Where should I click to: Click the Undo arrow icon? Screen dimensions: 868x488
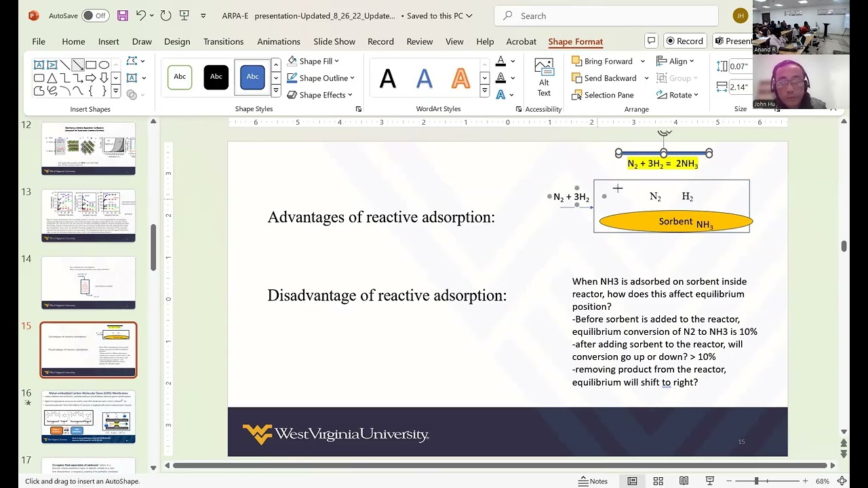click(x=140, y=16)
